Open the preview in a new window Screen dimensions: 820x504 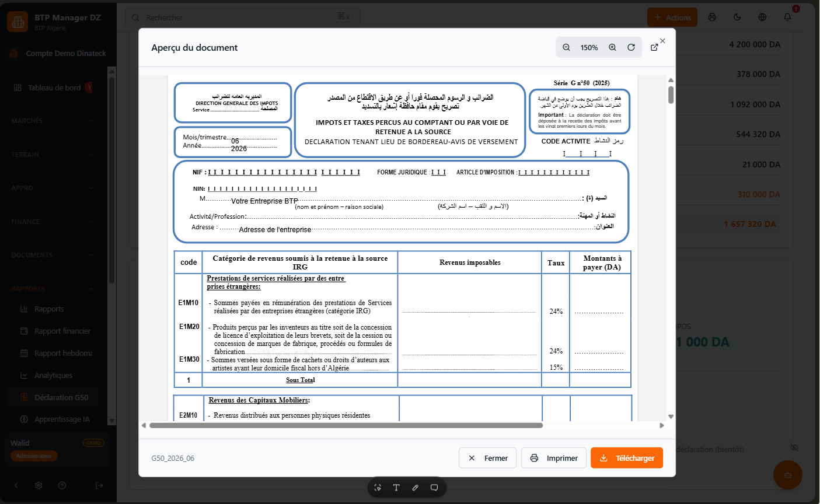coord(654,48)
